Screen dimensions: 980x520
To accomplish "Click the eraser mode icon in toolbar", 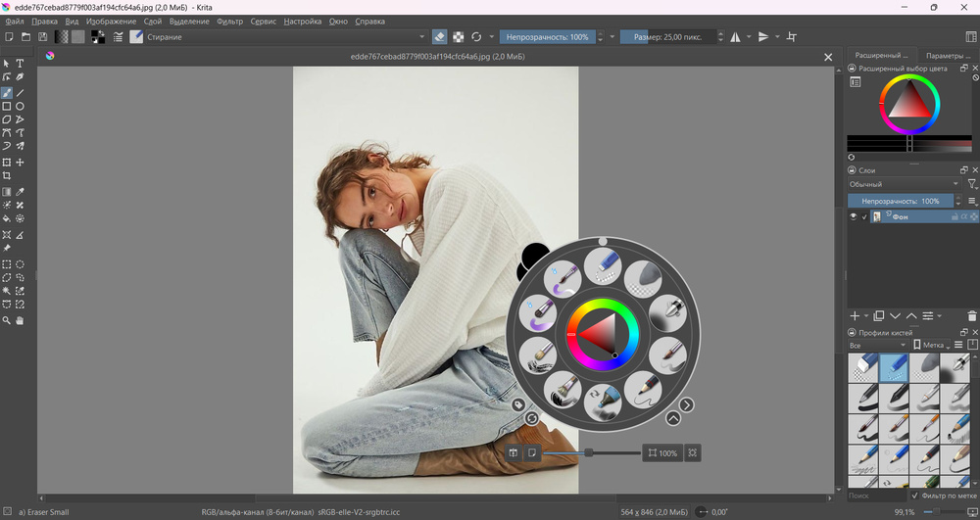I will (439, 37).
